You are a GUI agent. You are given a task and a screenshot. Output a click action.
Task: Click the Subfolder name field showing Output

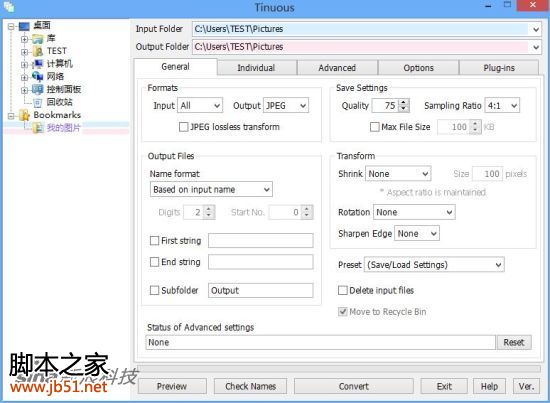click(x=261, y=290)
